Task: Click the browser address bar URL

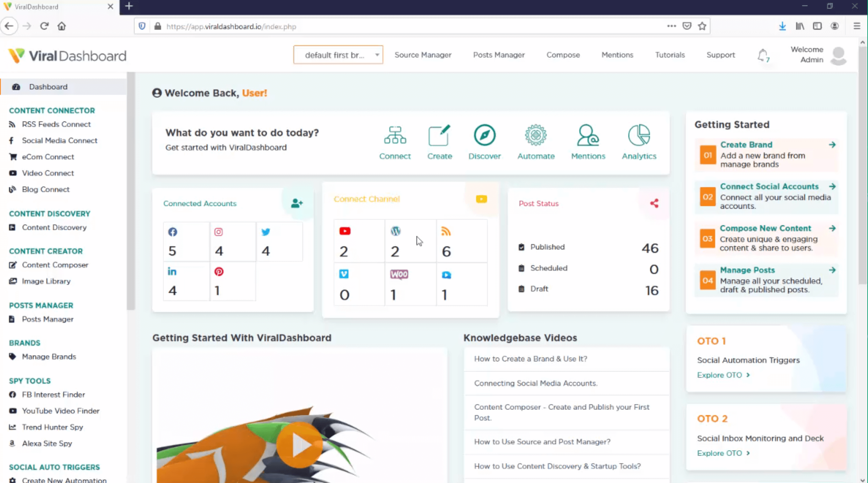Action: pyautogui.click(x=231, y=26)
